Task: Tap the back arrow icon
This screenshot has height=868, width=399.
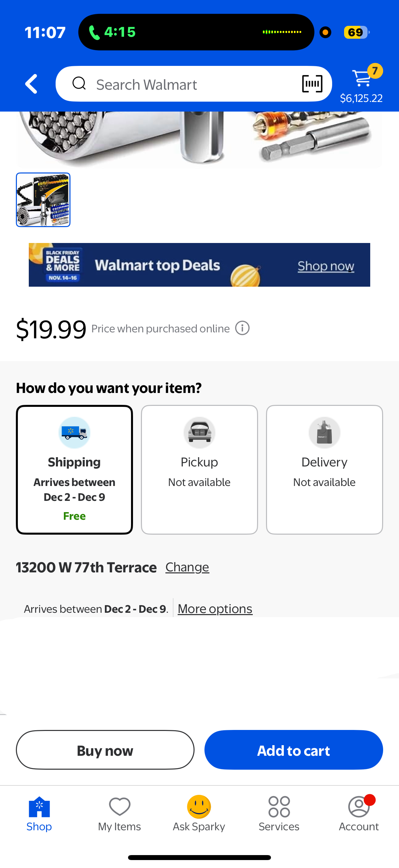Action: [31, 84]
